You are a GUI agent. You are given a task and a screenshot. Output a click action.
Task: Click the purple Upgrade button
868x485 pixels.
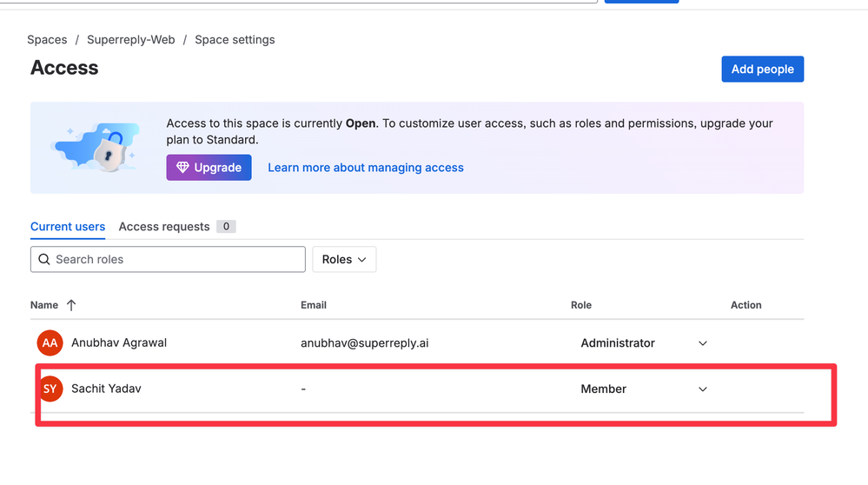coord(209,167)
